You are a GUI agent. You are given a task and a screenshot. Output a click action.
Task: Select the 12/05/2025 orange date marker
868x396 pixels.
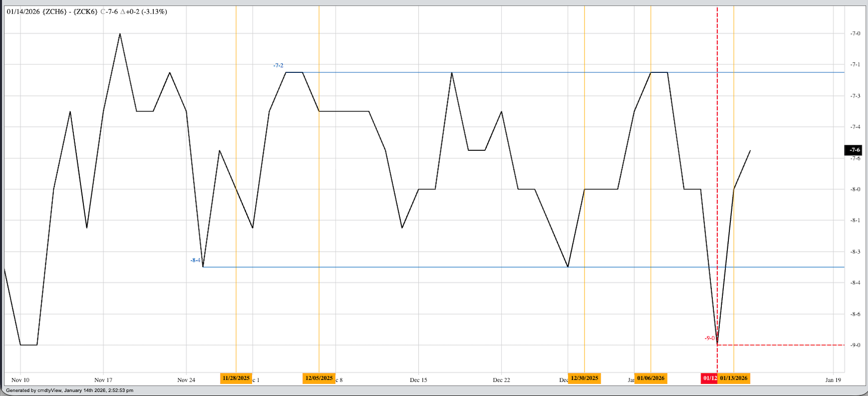tap(319, 378)
